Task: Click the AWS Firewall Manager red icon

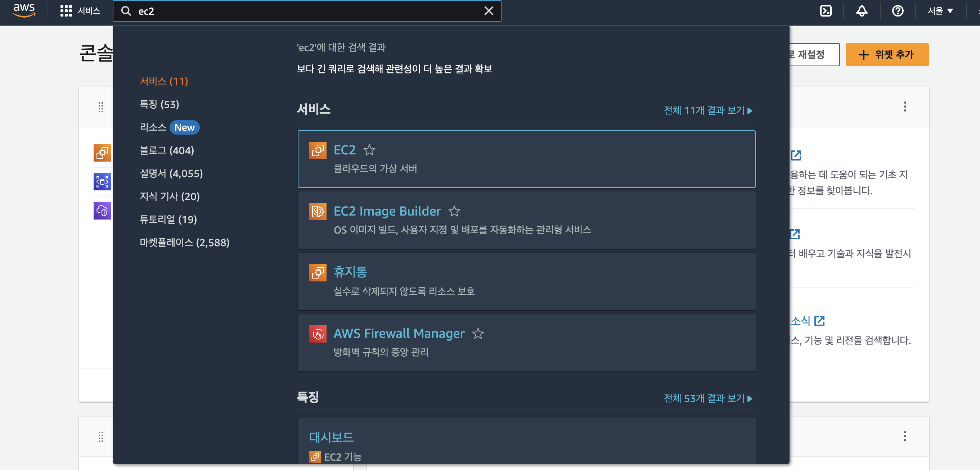Action: tap(318, 334)
